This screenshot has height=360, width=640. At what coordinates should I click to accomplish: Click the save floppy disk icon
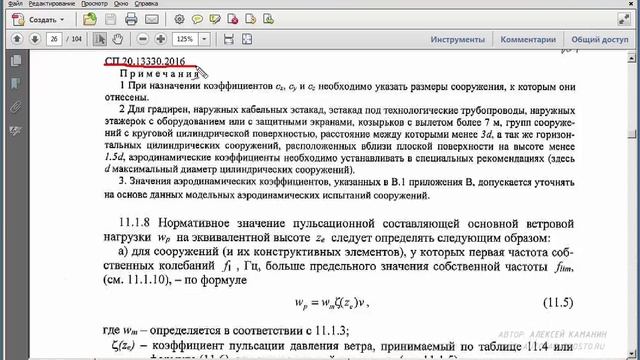tap(110, 19)
